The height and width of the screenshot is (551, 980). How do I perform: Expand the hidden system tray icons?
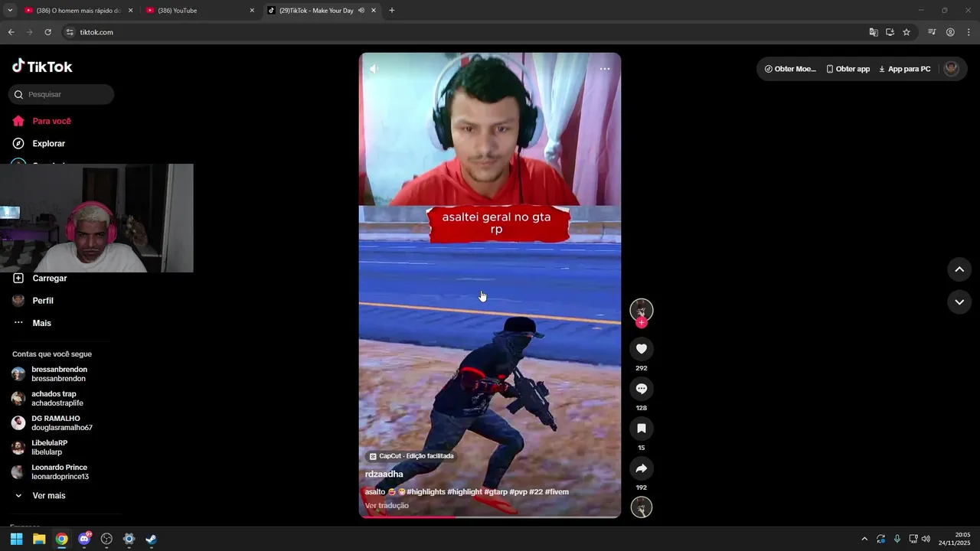(864, 539)
